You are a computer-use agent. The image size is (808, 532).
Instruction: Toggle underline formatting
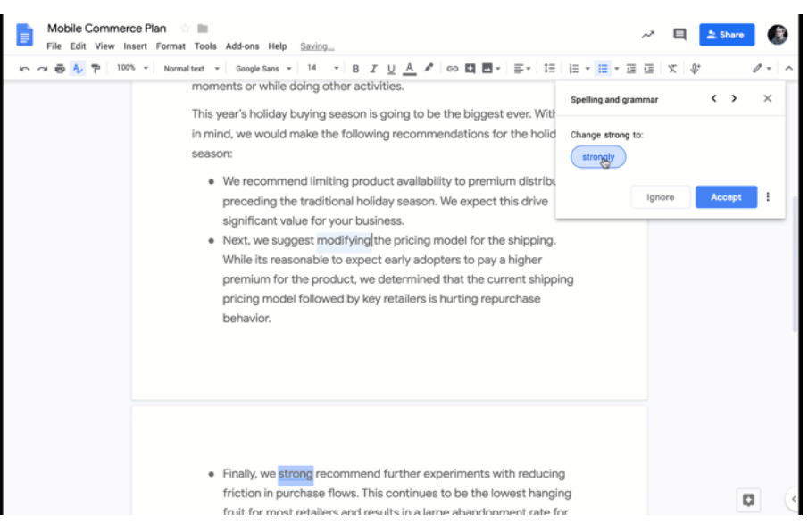(391, 69)
